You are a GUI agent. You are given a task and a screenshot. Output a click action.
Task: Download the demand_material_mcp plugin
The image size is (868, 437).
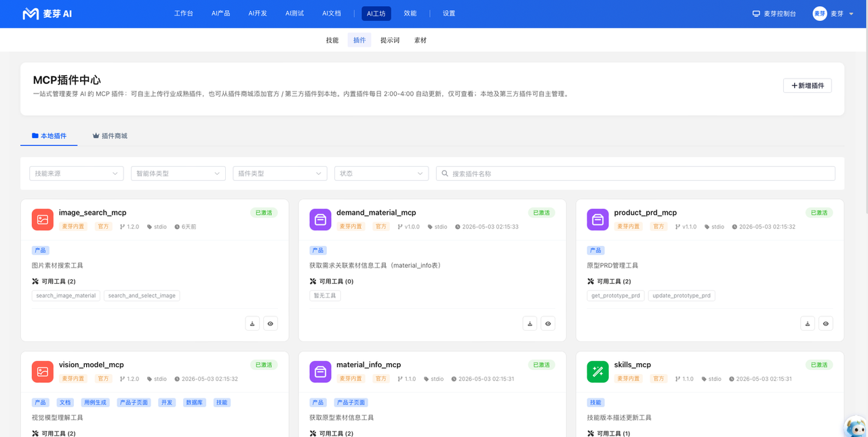(530, 324)
